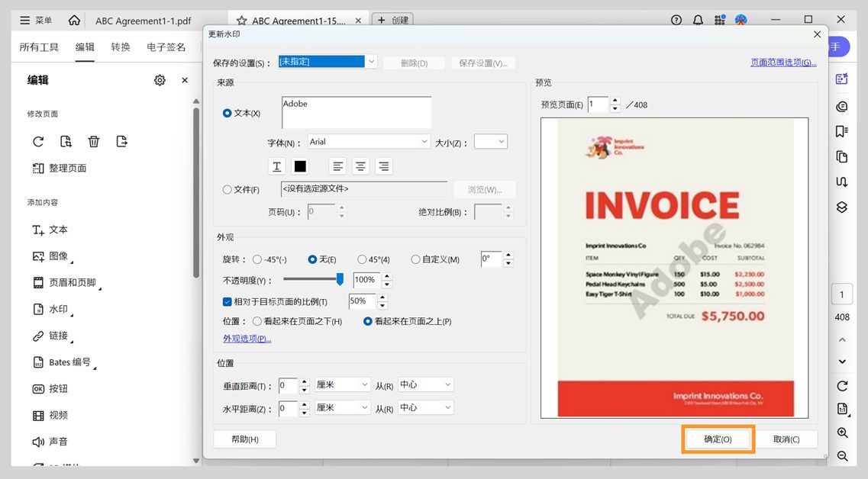Image resolution: width=868 pixels, height=479 pixels.
Task: Switch watermark source to 文件(F)
Action: coord(227,189)
